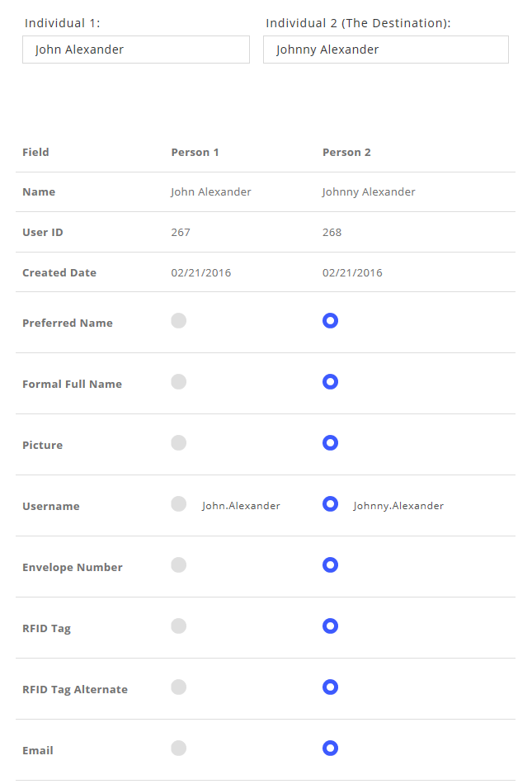Choose Person 1 for Envelope Number

point(179,565)
